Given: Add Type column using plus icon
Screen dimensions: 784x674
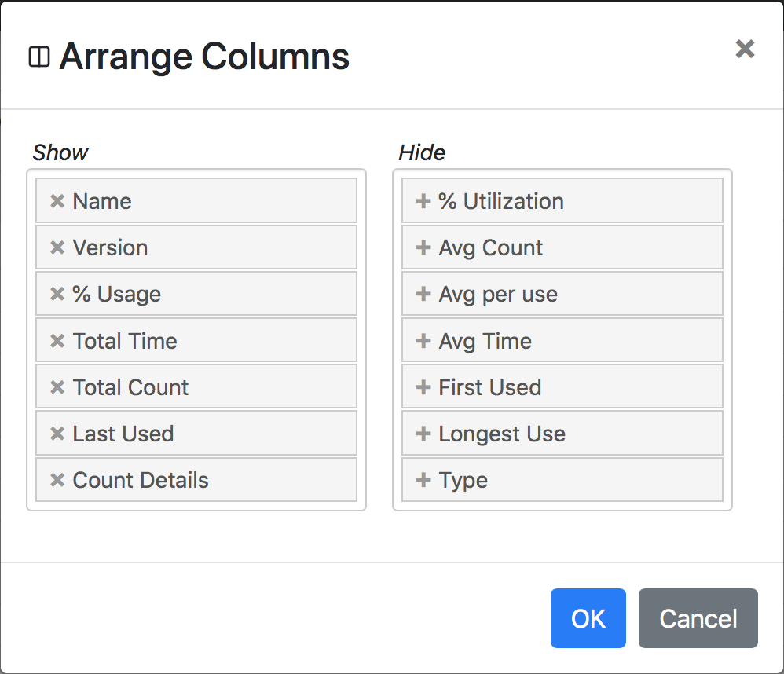Looking at the screenshot, I should point(423,480).
